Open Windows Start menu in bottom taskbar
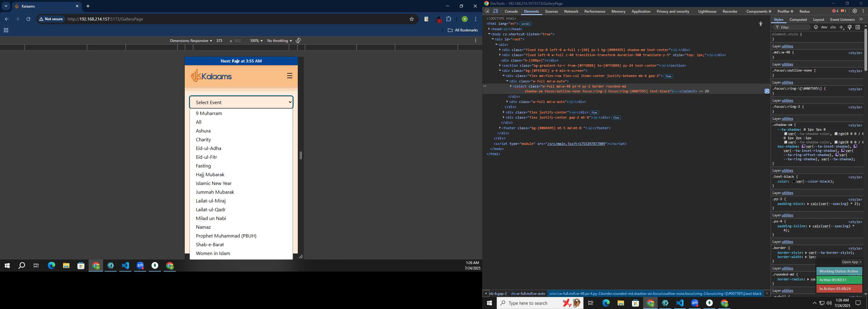Screen dimensions: 868x309 tap(489, 303)
